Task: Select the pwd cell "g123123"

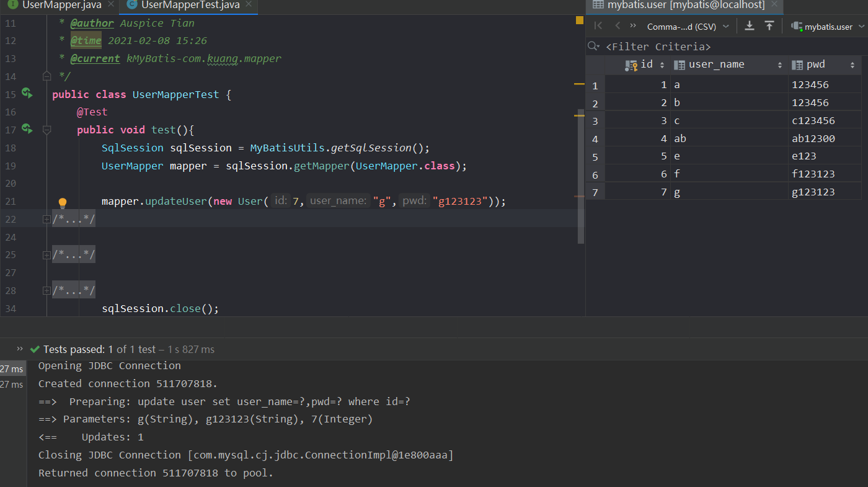Action: tap(824, 192)
